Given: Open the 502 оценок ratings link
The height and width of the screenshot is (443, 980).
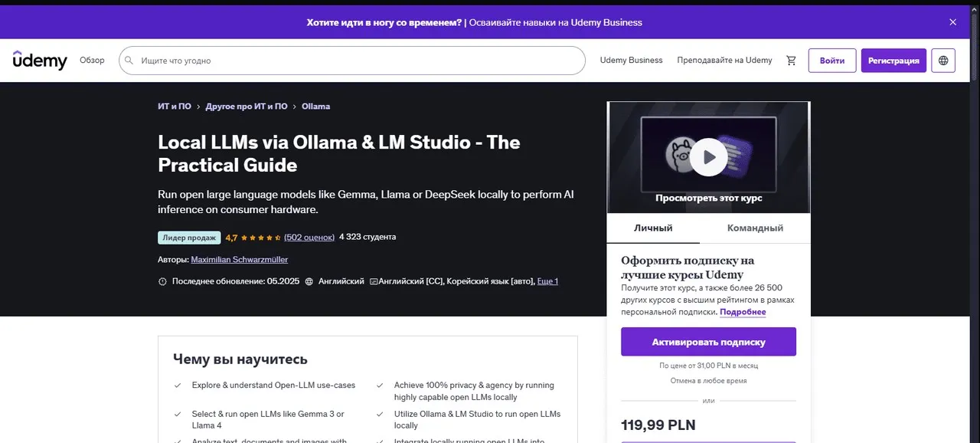Looking at the screenshot, I should point(309,238).
